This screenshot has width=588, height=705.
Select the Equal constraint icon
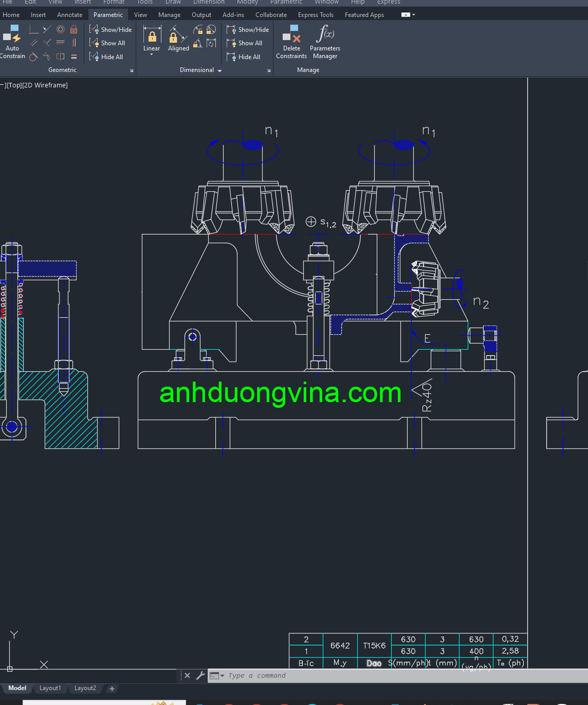click(73, 57)
